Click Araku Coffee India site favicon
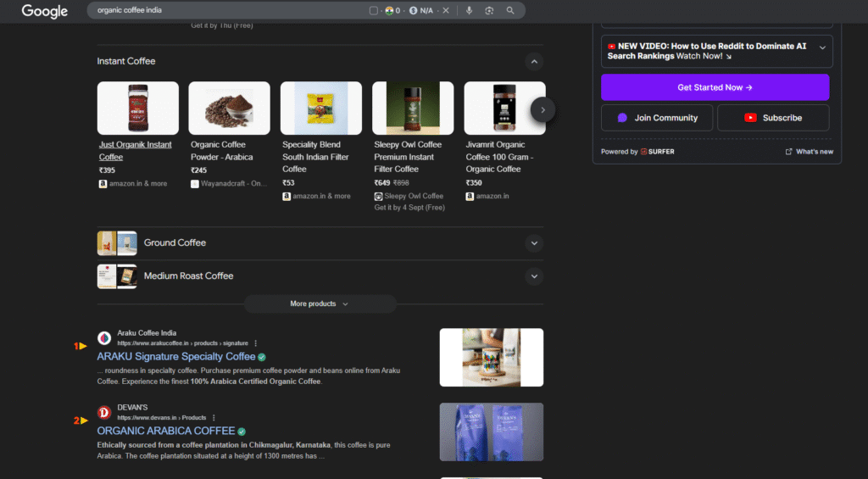The height and width of the screenshot is (479, 868). point(104,337)
